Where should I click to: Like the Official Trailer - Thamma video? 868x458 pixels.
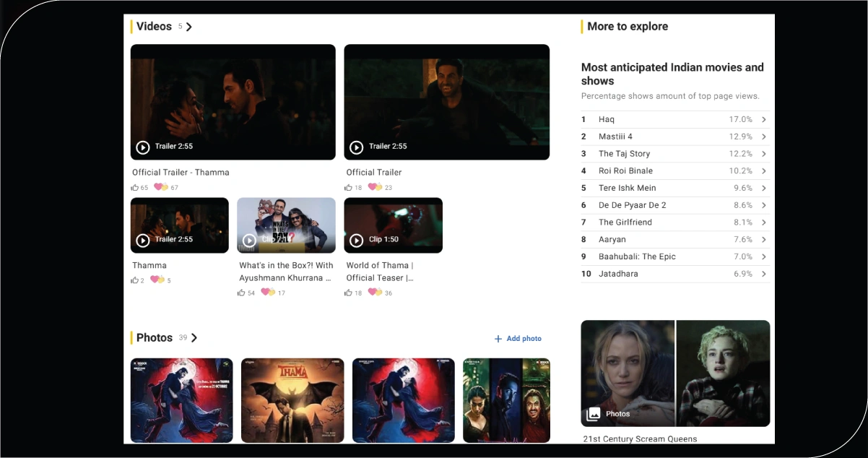135,188
